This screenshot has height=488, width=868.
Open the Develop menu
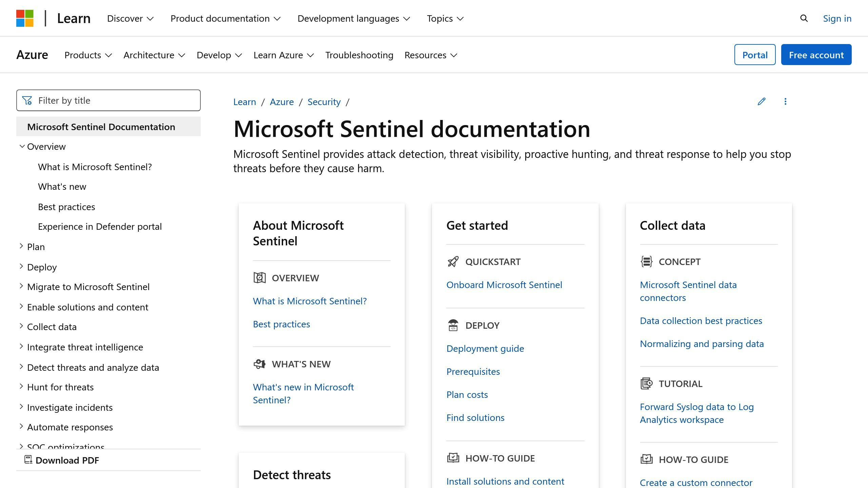[219, 55]
